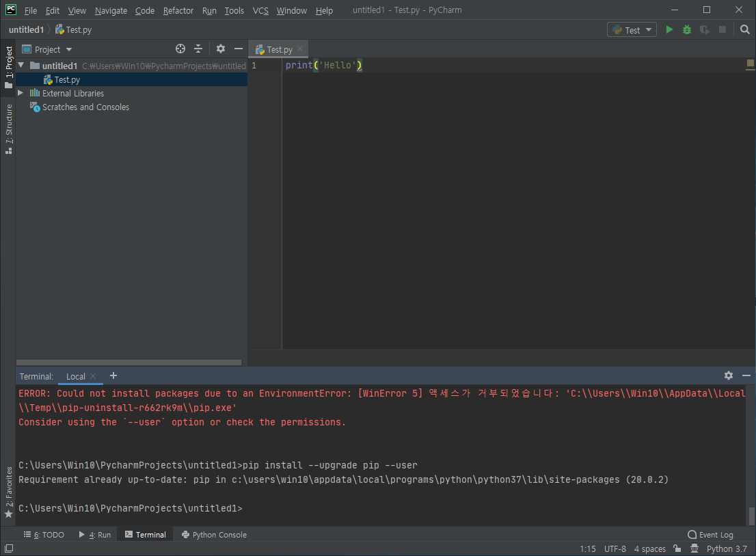Select Test.py in project tree
The image size is (756, 556).
pyautogui.click(x=67, y=79)
